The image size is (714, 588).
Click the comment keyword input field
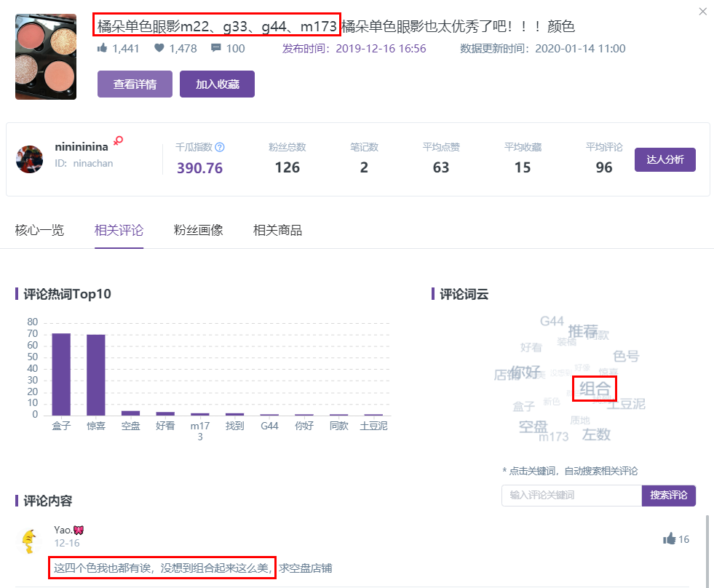tap(571, 496)
